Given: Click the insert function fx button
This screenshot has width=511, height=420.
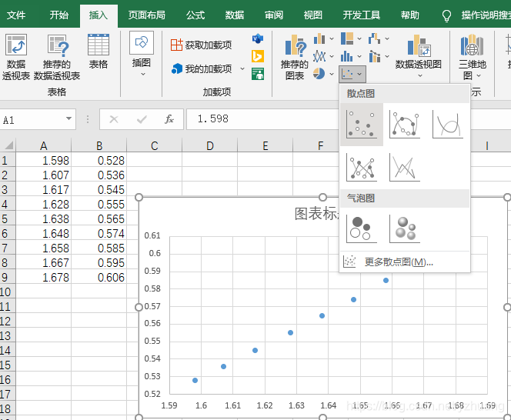Looking at the screenshot, I should pyautogui.click(x=169, y=119).
